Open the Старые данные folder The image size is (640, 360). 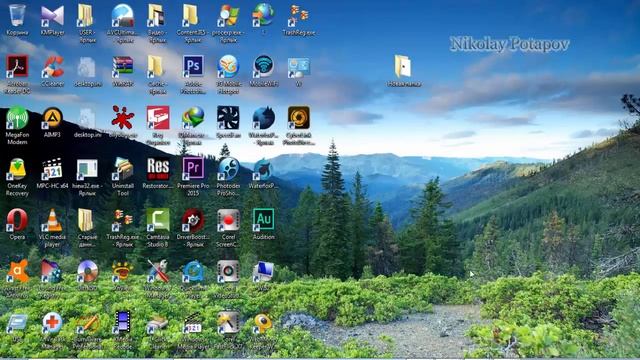[87, 220]
